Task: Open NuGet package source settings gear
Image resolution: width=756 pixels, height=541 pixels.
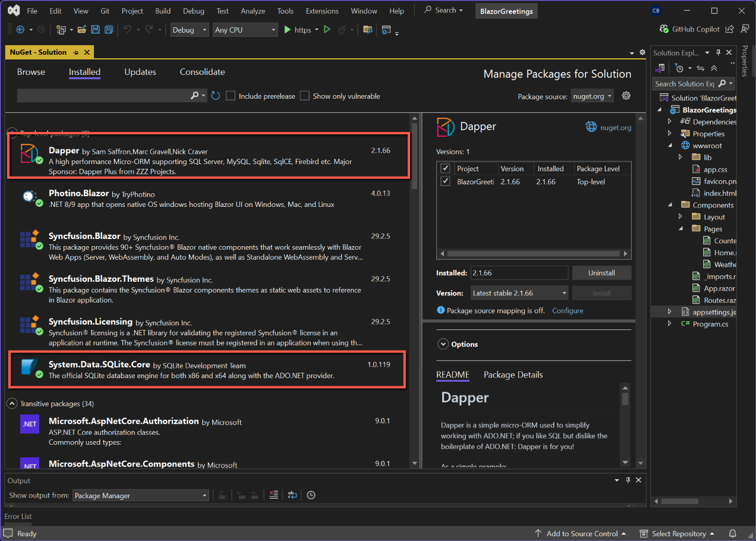Action: click(x=626, y=96)
